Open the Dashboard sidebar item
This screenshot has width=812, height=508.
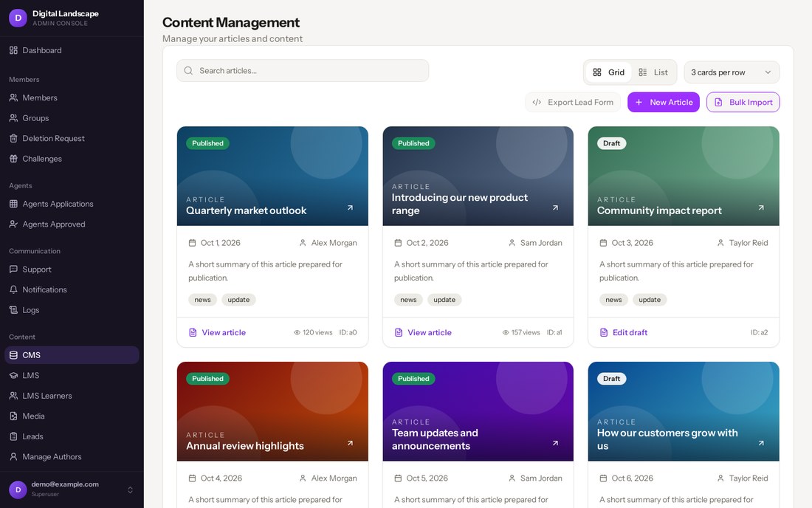tap(72, 50)
